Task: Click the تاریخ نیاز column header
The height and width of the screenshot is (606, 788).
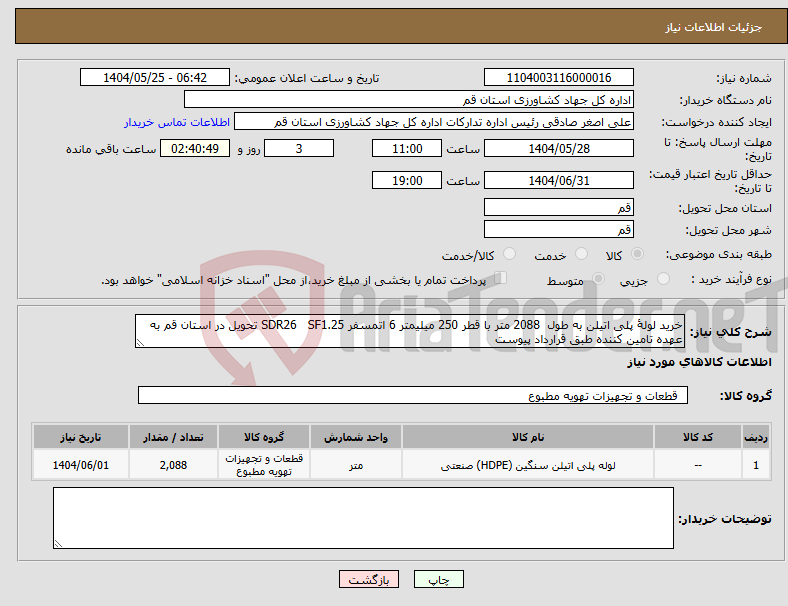Action: [81, 437]
